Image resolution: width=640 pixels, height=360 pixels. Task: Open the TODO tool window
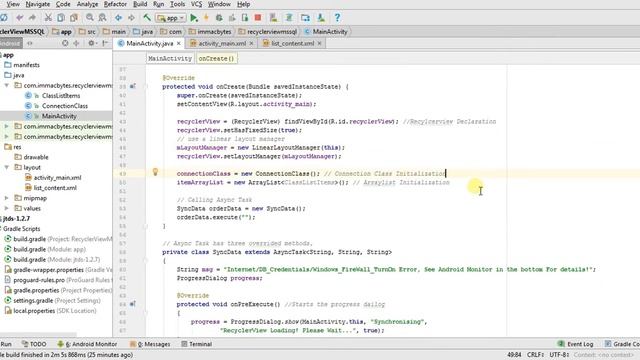34,344
